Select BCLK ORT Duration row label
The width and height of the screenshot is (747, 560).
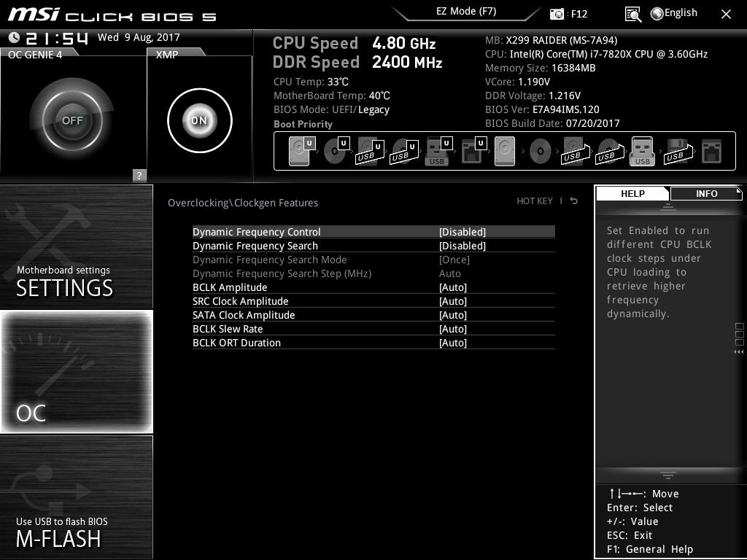click(x=236, y=343)
